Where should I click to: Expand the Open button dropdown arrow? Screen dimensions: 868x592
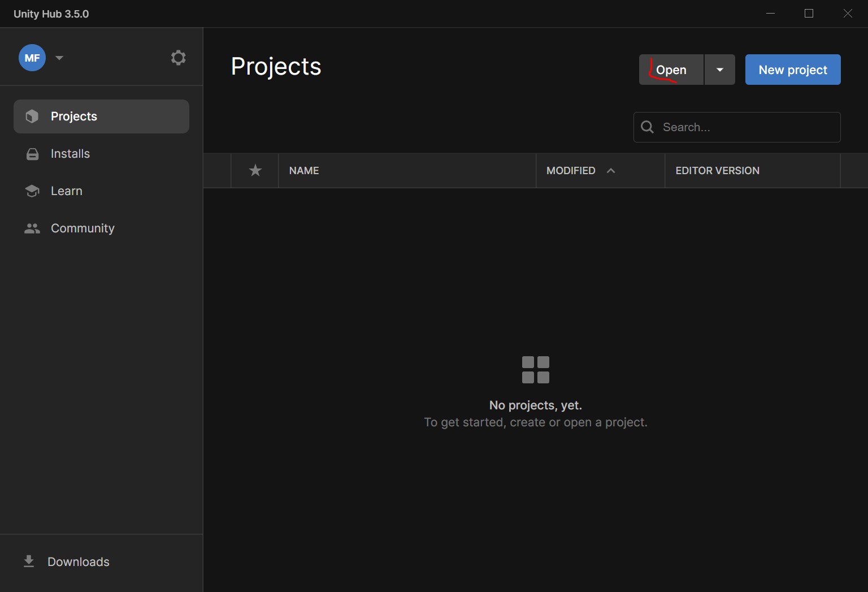pyautogui.click(x=719, y=70)
